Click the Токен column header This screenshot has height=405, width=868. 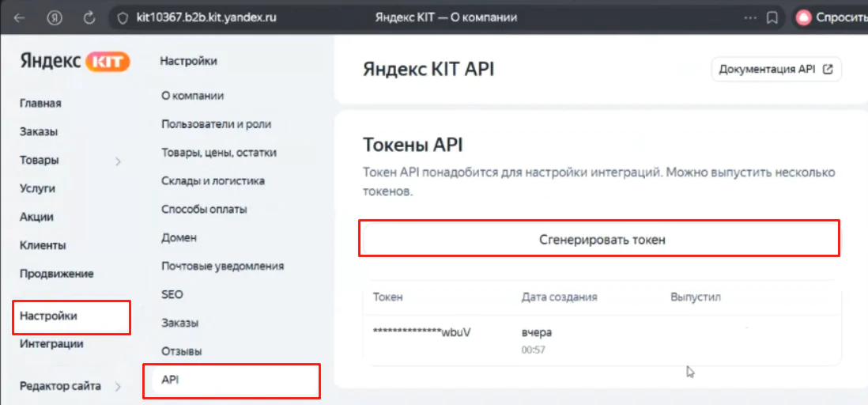coord(388,297)
